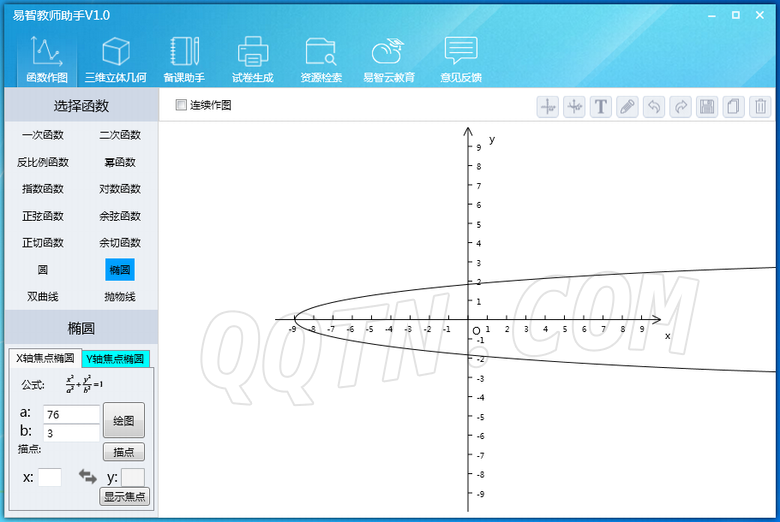The width and height of the screenshot is (780, 522).
Task: Select the pencil drawing tool
Action: point(627,107)
